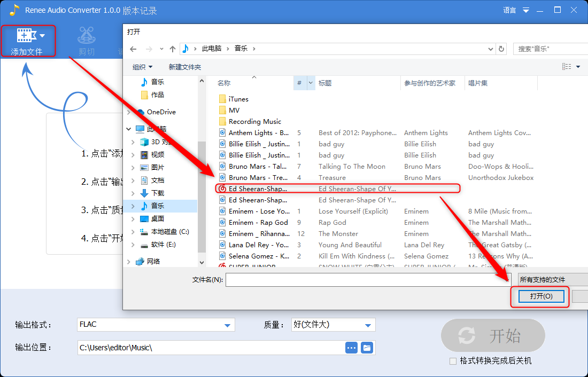Select the "Young And Beautiful" title cell

click(350, 245)
